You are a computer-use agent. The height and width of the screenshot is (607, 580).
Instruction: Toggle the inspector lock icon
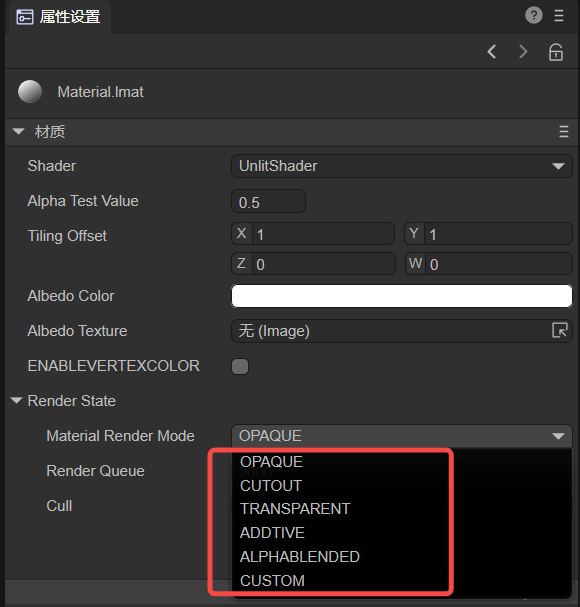pyautogui.click(x=556, y=52)
